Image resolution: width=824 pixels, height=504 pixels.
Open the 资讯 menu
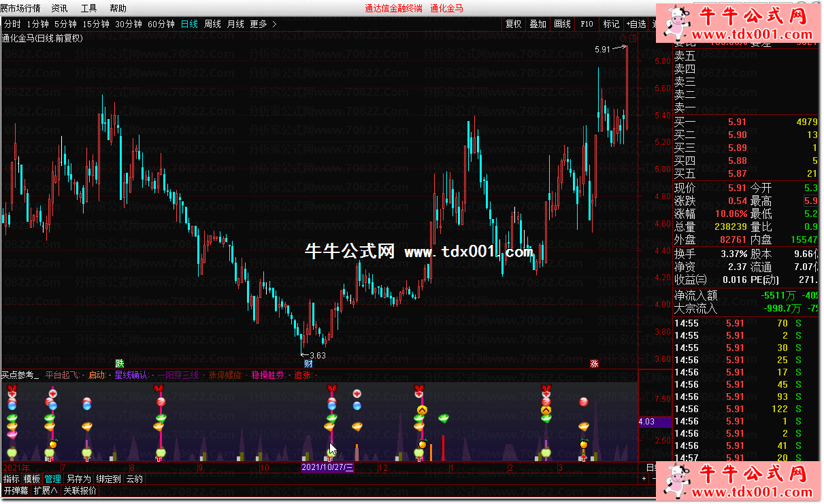click(60, 8)
